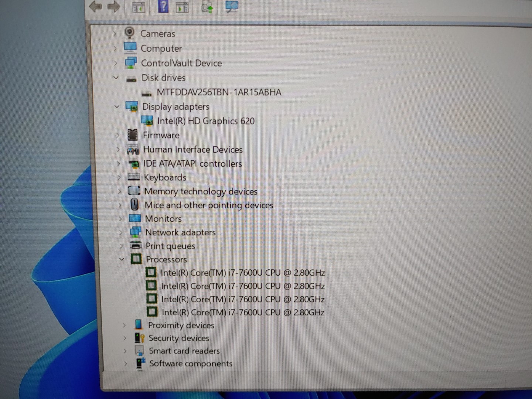The height and width of the screenshot is (399, 532).
Task: Click the Back arrow toolbar button
Action: click(x=96, y=6)
